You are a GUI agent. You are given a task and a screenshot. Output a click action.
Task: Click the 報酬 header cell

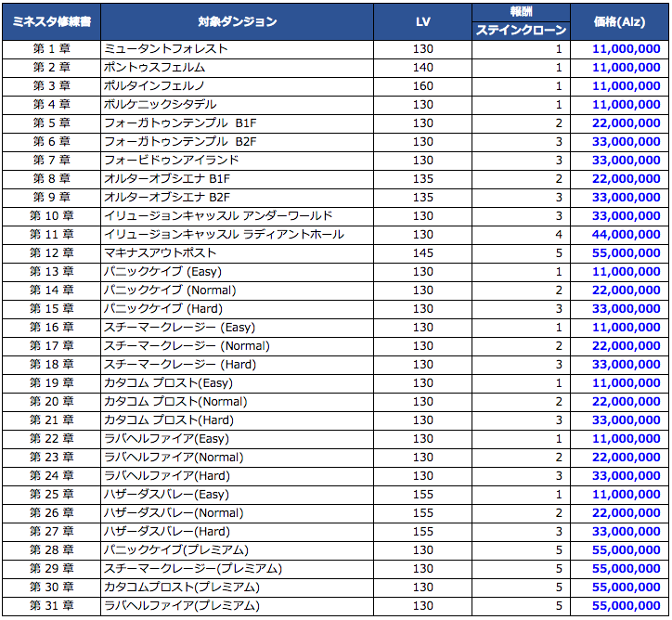pyautogui.click(x=521, y=12)
